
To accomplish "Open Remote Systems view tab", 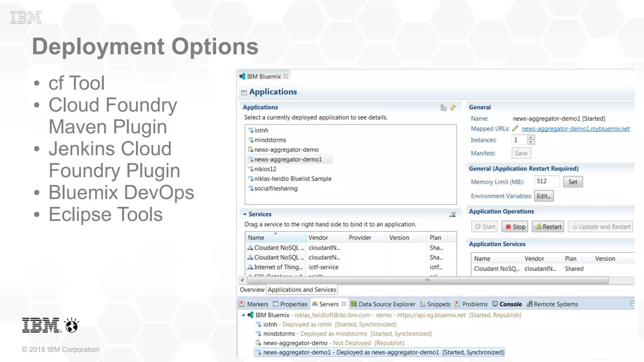I will pyautogui.click(x=552, y=304).
